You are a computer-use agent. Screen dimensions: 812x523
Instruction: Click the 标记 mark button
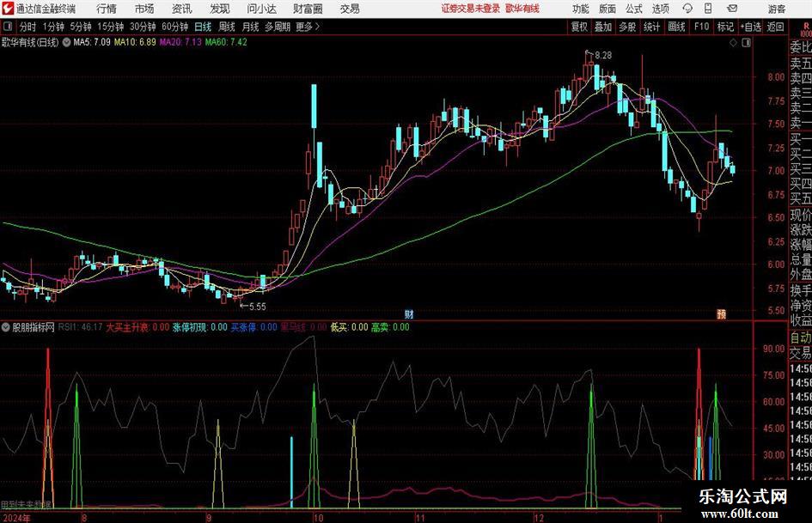725,27
